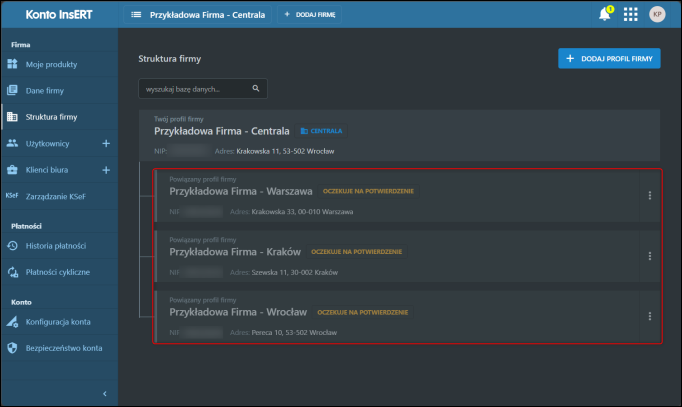Add a new Klienci biura entry with plus
The width and height of the screenshot is (682, 407).
point(106,170)
